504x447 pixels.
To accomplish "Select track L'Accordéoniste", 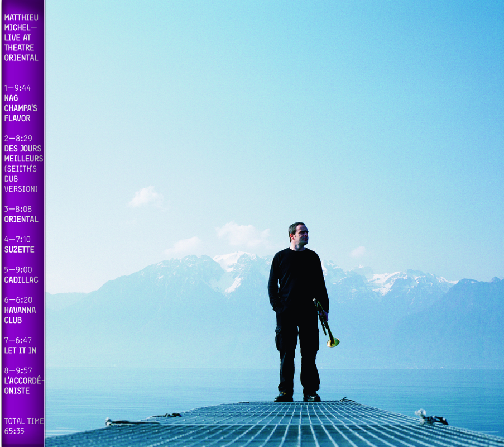I will 23,386.
